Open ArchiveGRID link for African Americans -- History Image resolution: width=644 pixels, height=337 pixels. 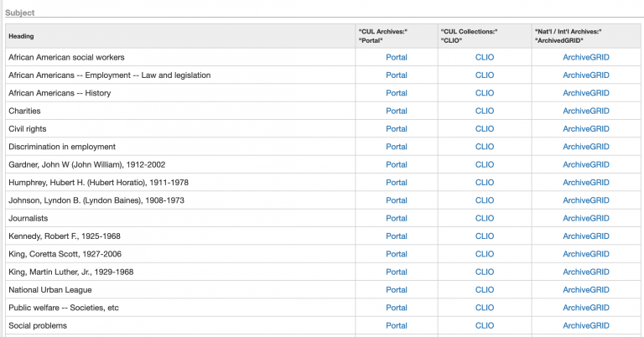pyautogui.click(x=586, y=93)
